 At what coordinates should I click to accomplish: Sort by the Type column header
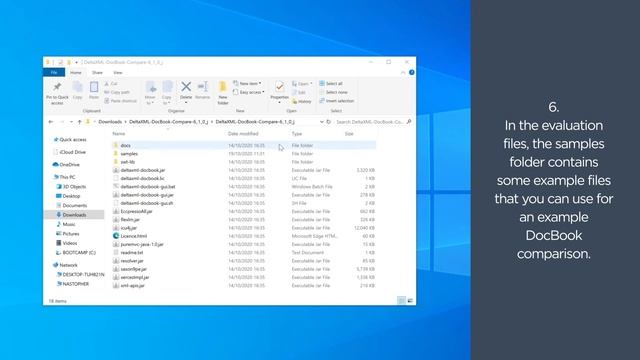297,133
